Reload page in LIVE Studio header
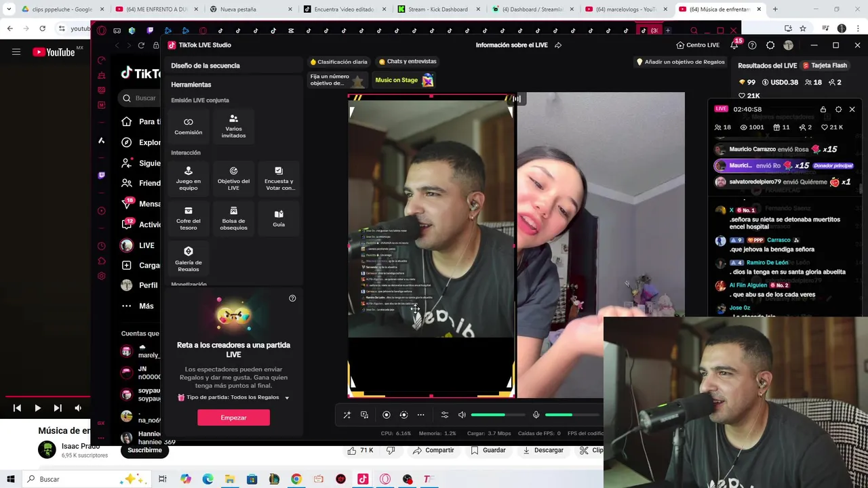 click(x=141, y=45)
